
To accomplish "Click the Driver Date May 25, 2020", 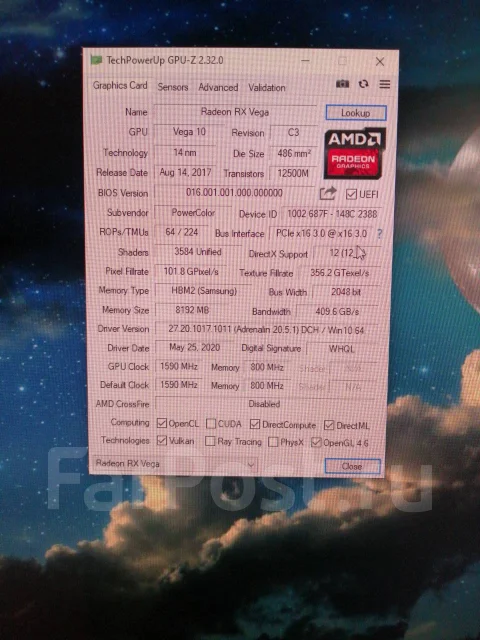I will (194, 347).
